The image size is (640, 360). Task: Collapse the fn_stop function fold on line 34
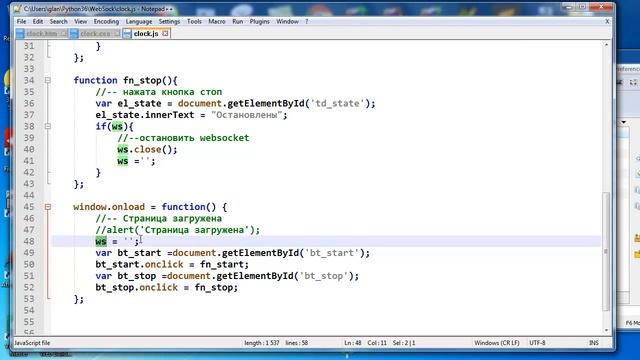pos(48,80)
